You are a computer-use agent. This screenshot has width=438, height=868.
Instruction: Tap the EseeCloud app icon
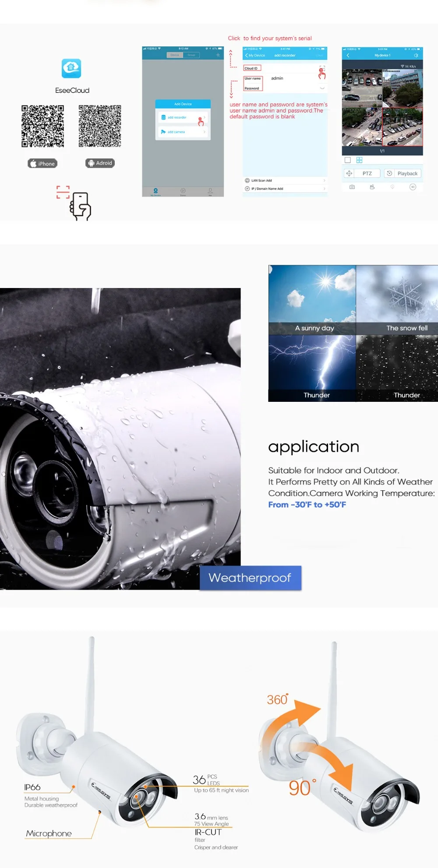point(71,68)
